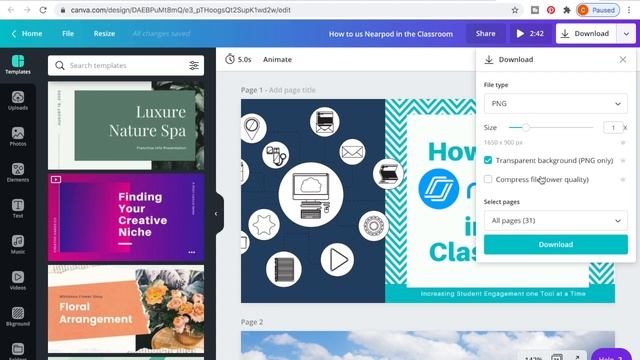This screenshot has width=640, height=360.
Task: Click the top bar Download button
Action: click(x=586, y=33)
